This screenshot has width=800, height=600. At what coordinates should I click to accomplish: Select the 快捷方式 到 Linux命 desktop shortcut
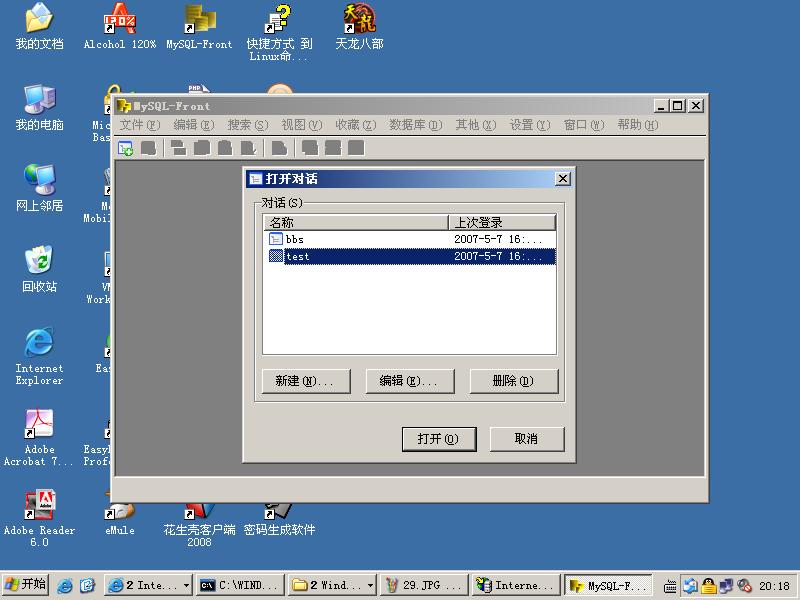tap(279, 33)
